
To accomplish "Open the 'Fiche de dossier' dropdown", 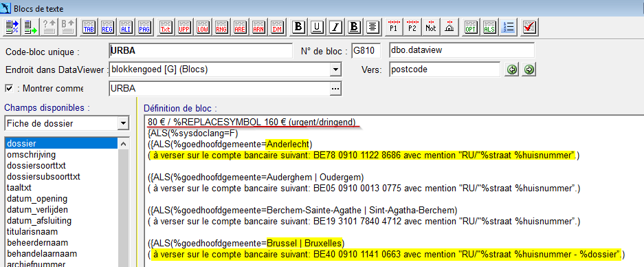I will (x=122, y=123).
